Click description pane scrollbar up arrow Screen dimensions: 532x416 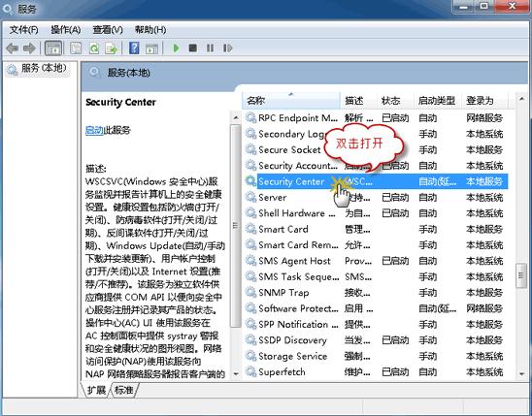[236, 118]
